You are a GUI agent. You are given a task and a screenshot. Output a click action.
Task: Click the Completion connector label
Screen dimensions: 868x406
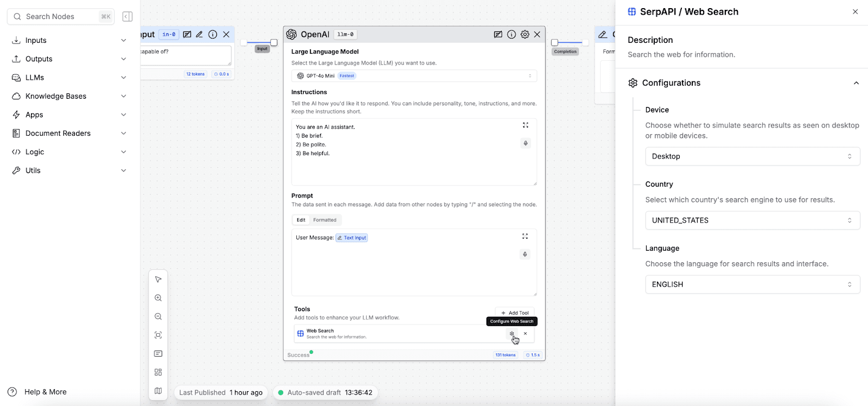[565, 52]
